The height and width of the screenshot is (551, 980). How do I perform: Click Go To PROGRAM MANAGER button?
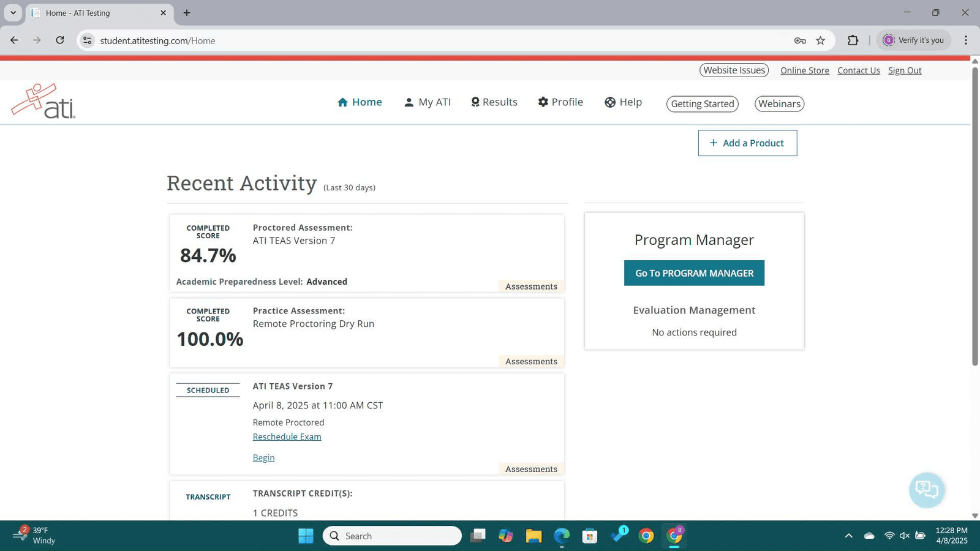[694, 273]
